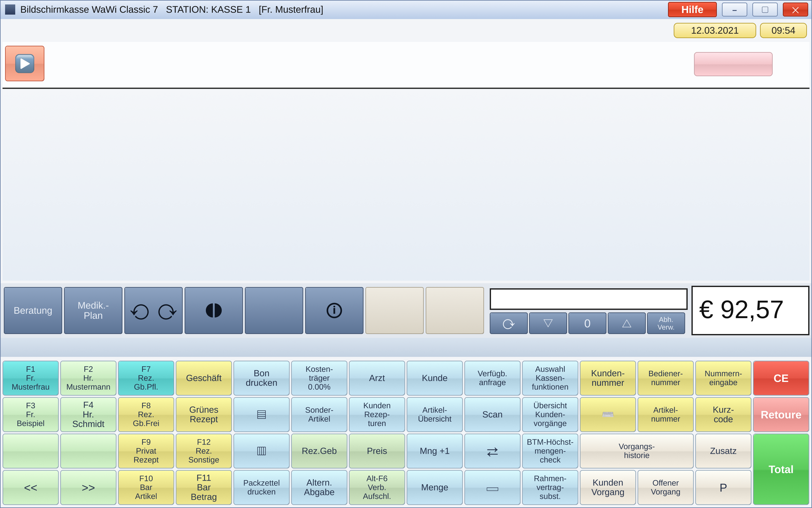
Task: Click the swap arrows icon button
Action: (492, 451)
